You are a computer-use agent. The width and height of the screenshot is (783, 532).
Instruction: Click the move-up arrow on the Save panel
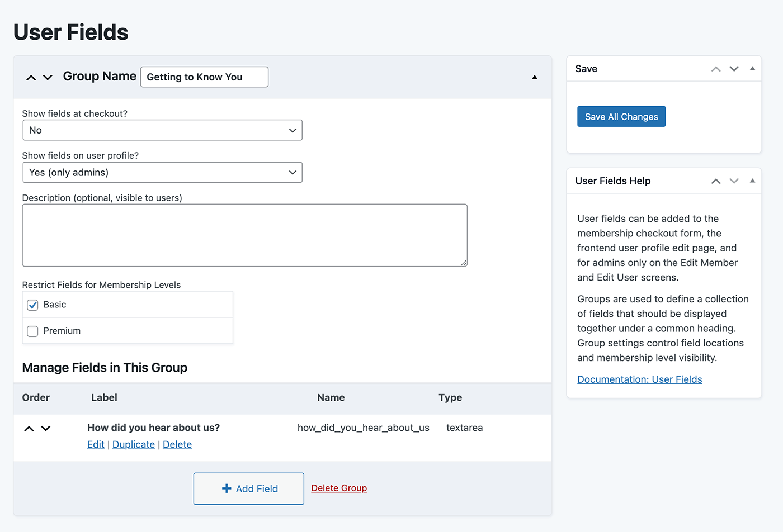[x=715, y=68]
